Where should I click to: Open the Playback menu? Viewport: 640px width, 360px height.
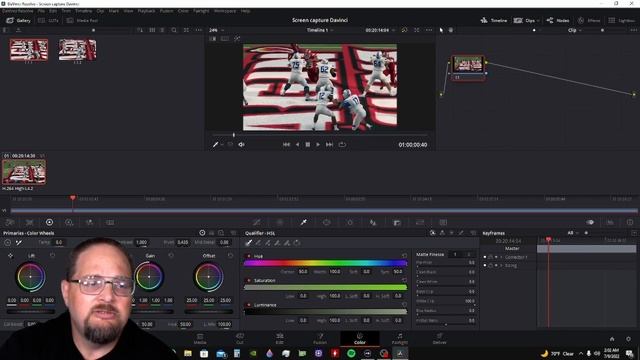coord(146,11)
